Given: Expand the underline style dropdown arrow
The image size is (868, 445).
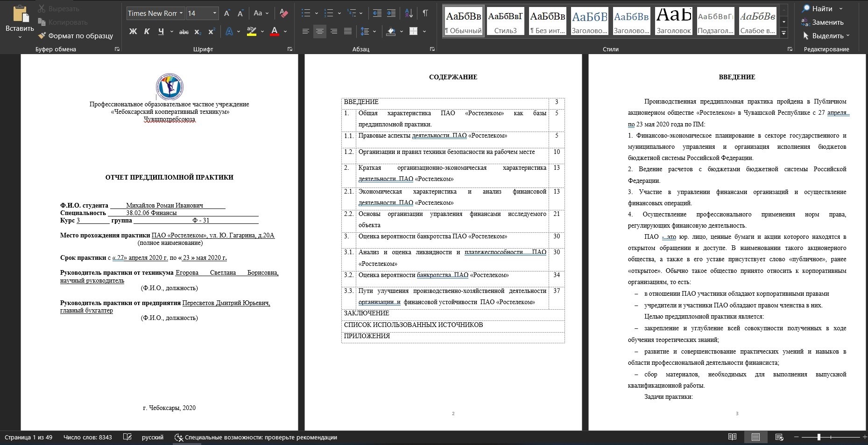Looking at the screenshot, I should pyautogui.click(x=171, y=31).
